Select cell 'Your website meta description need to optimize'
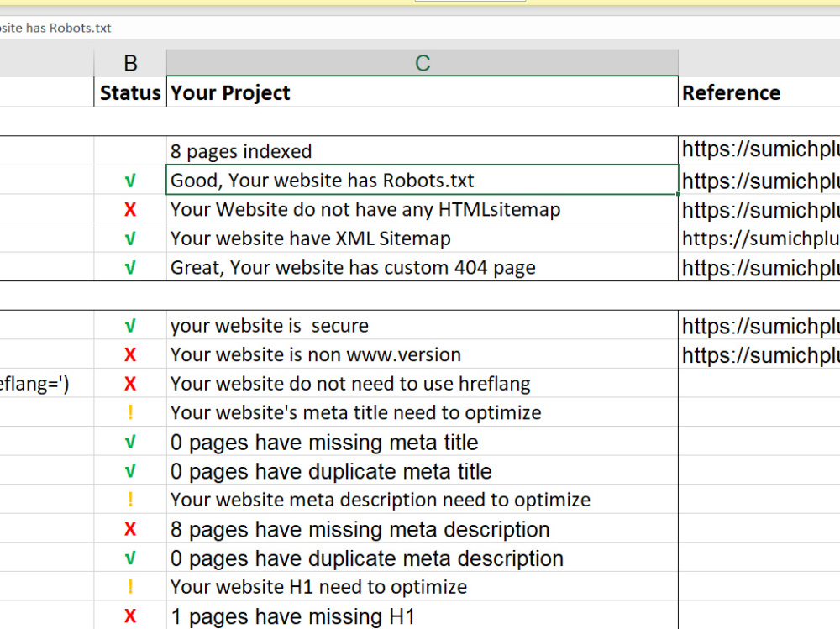The image size is (840, 629). click(423, 500)
